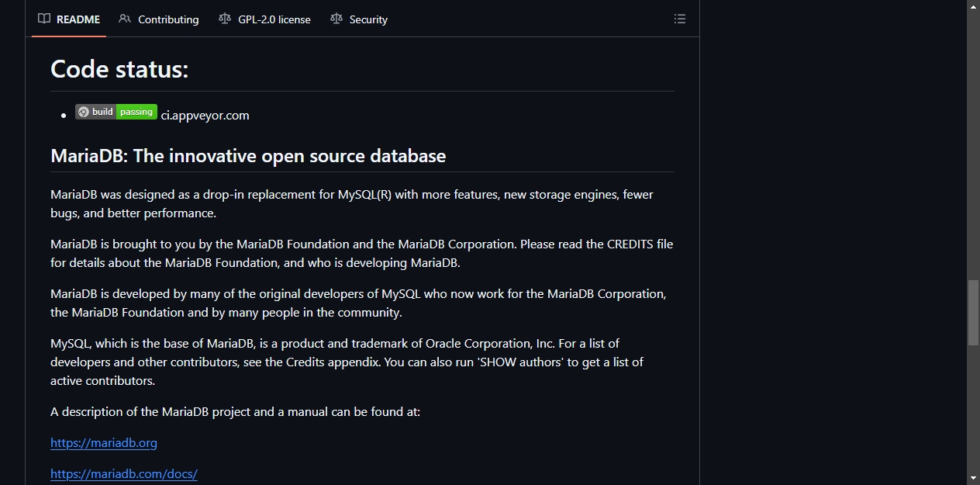
Task: Open the https://mariadb.org link
Action: [104, 443]
